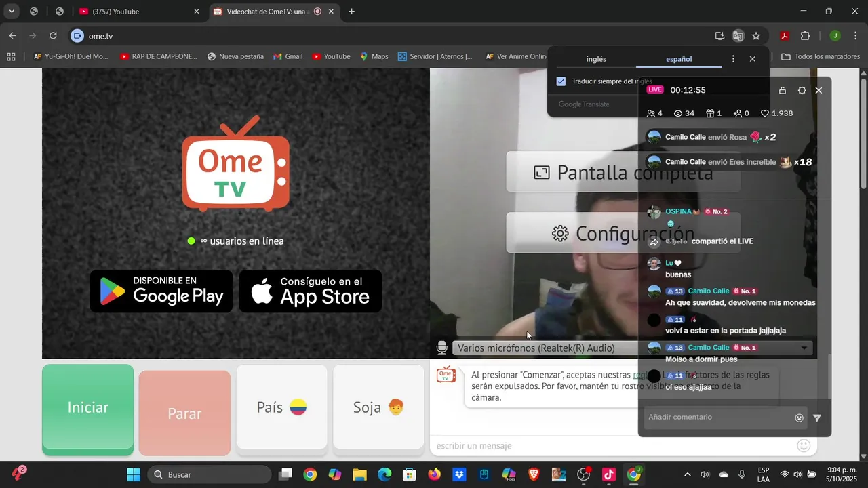Open the LIVE overlay settings gear icon
868x488 pixels.
[x=802, y=90]
